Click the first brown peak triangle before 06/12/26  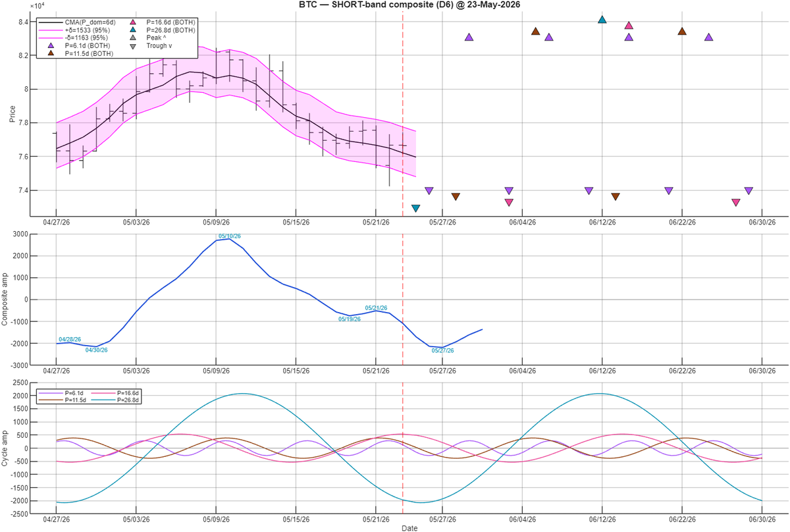[x=535, y=32]
